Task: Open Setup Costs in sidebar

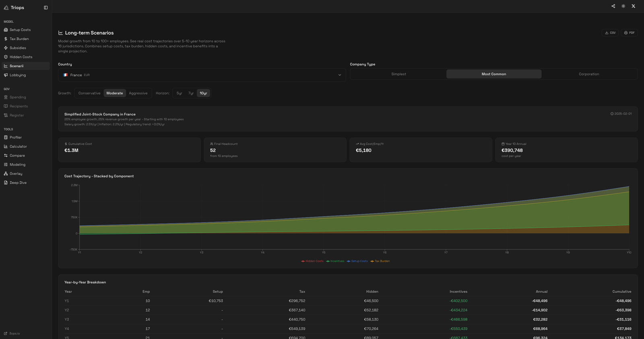Action: (x=20, y=30)
